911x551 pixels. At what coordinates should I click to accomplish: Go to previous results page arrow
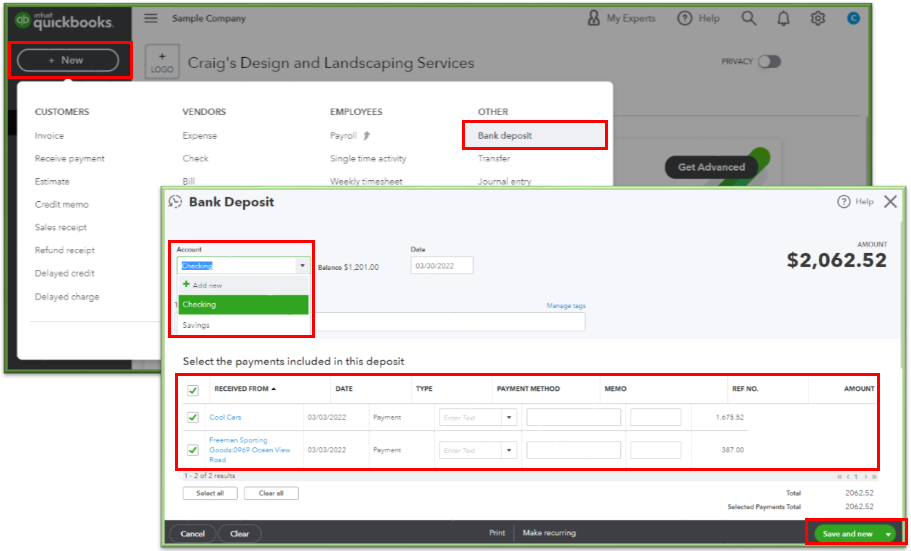click(848, 477)
